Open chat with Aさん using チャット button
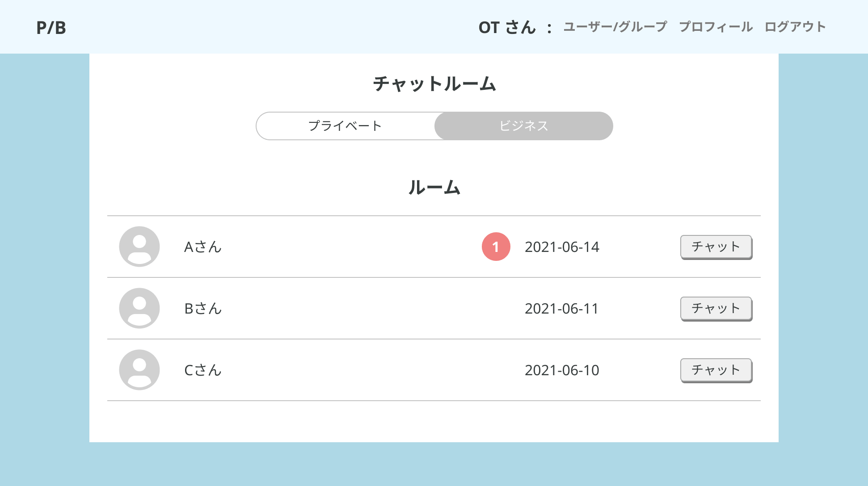The height and width of the screenshot is (486, 868). coord(716,247)
